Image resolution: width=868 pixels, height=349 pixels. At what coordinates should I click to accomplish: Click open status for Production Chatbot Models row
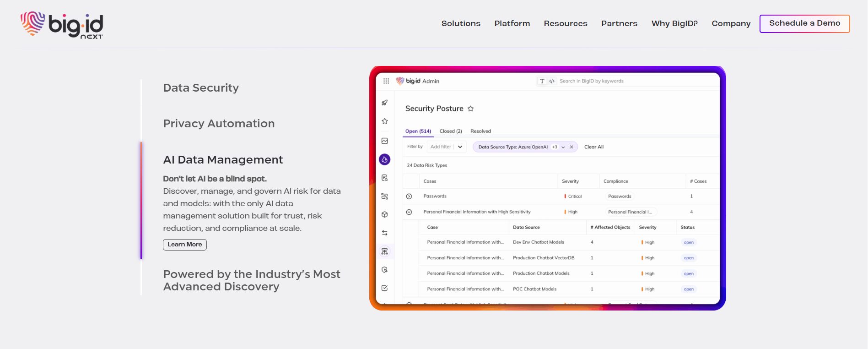689,273
